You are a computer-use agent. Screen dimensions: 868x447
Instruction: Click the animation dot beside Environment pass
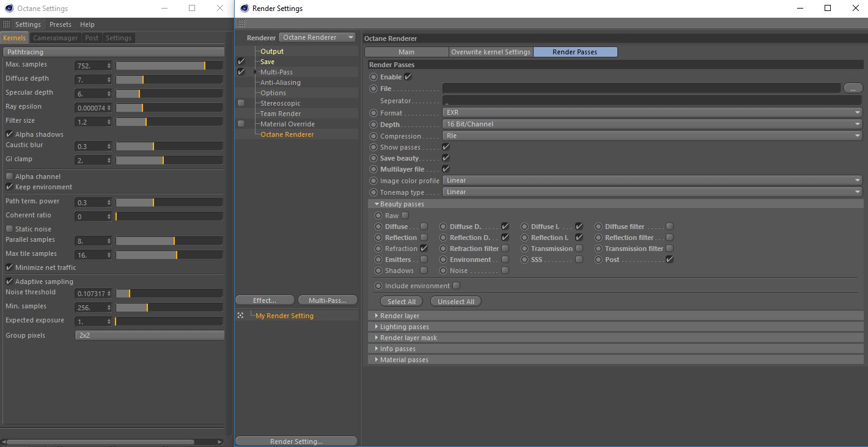coord(443,260)
